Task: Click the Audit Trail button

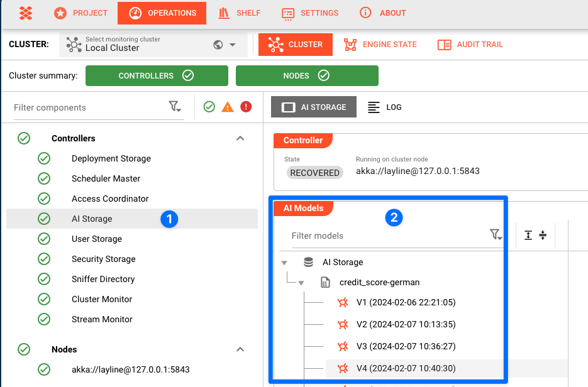Action: [x=470, y=45]
